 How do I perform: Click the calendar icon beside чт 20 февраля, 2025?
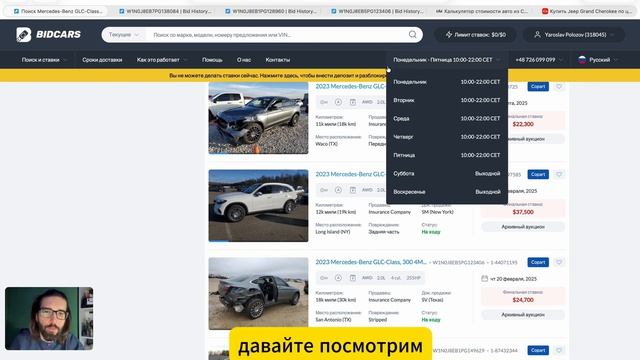pos(484,278)
